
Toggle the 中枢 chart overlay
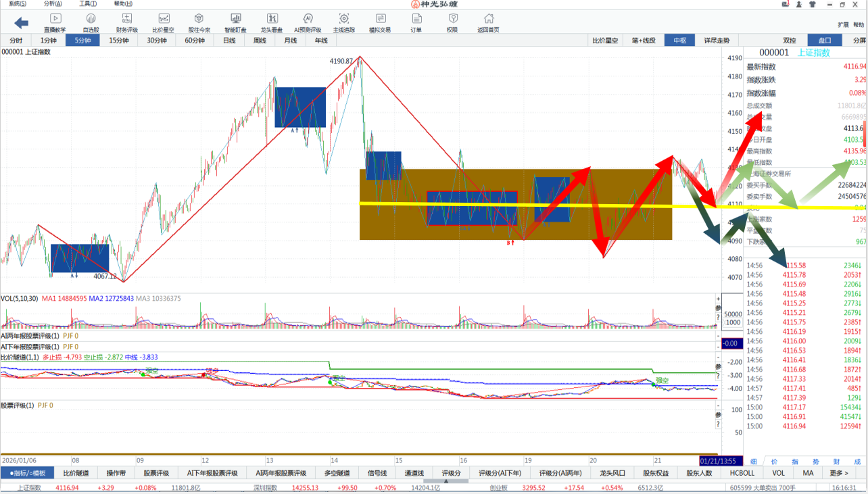[679, 41]
